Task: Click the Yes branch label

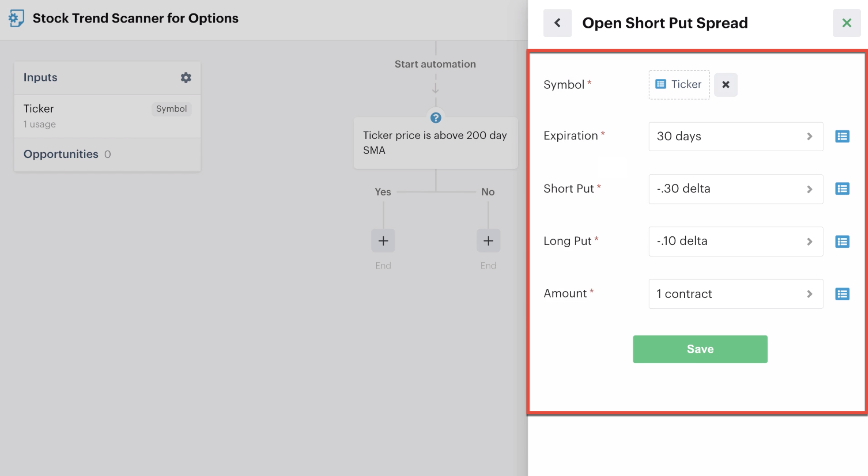Action: pos(383,192)
